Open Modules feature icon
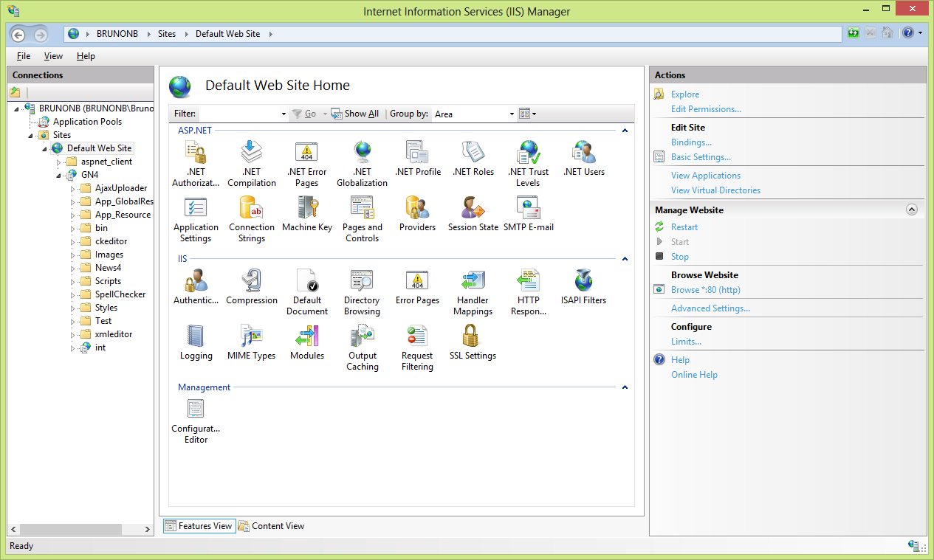 (x=307, y=336)
